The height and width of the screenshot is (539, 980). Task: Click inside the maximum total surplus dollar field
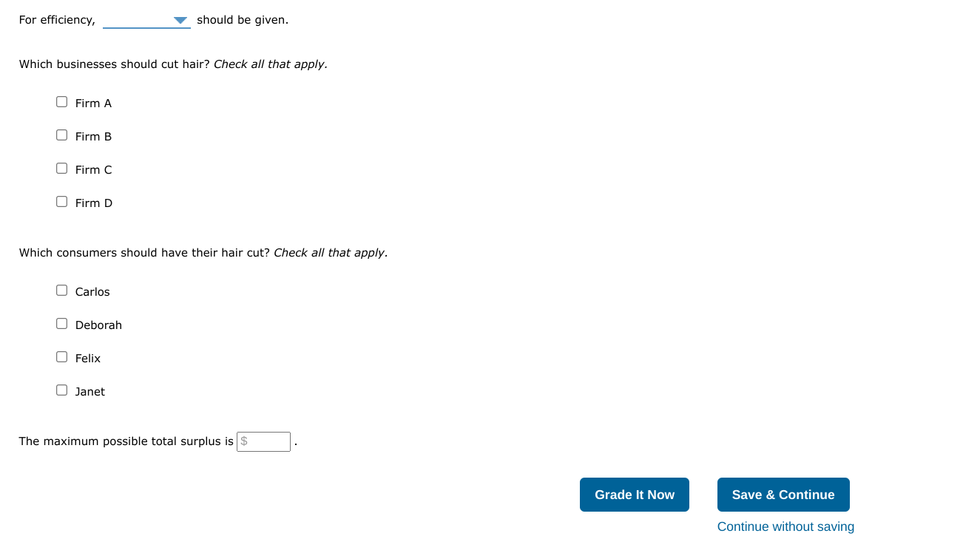263,441
